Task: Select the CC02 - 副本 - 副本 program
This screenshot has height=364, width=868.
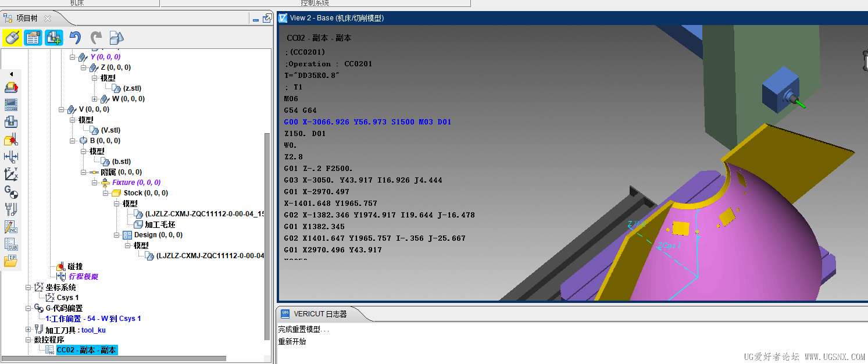Action: tap(87, 350)
